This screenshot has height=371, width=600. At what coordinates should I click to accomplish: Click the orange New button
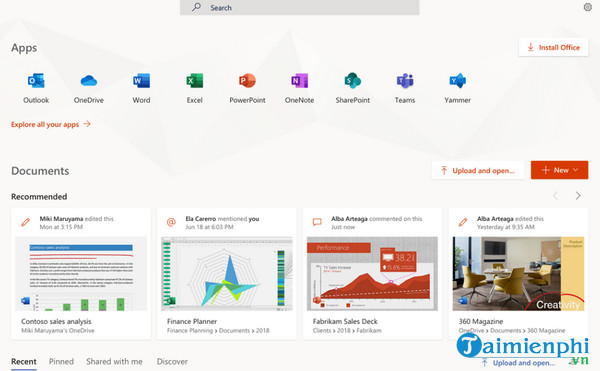coord(559,170)
